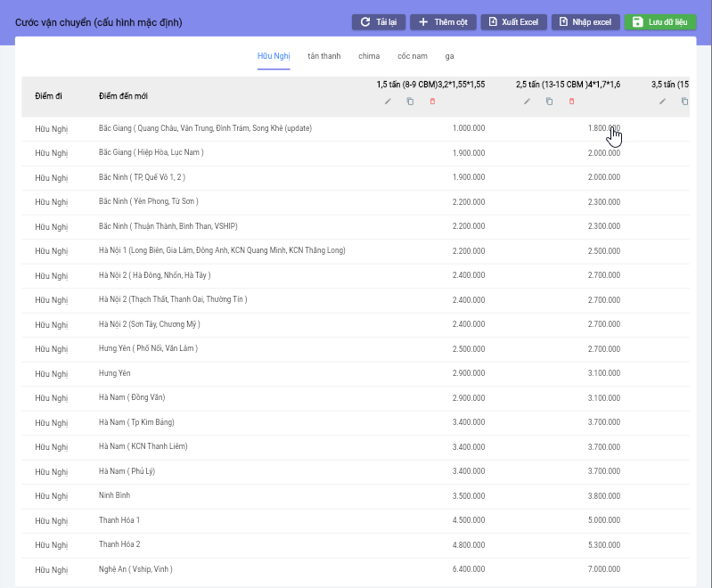Click pencil icon for 3,5 tấn column
The height and width of the screenshot is (588, 712).
tap(662, 102)
